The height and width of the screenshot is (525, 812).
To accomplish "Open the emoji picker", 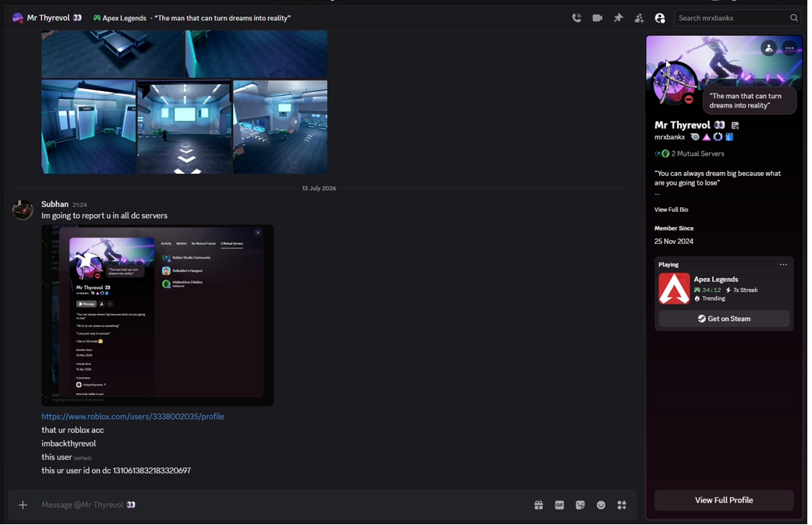I will point(601,505).
